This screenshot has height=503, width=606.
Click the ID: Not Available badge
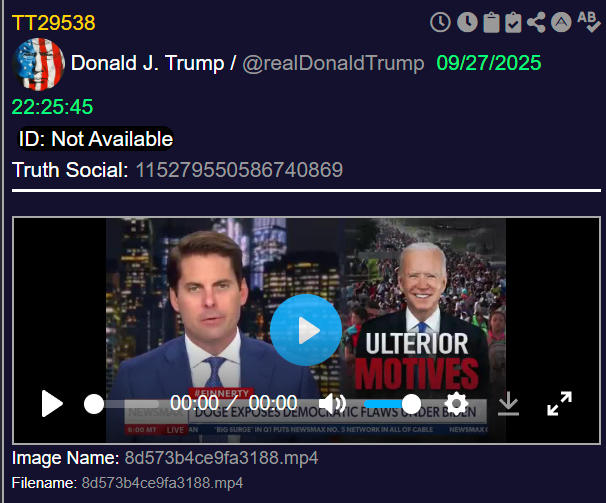pyautogui.click(x=96, y=139)
